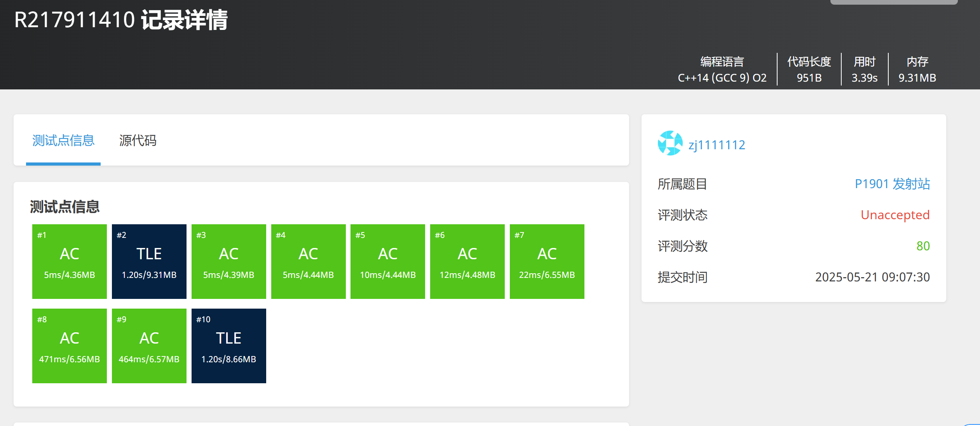Screen dimensions: 980x426
Task: Select test case #2 TLE tile
Action: (x=149, y=261)
